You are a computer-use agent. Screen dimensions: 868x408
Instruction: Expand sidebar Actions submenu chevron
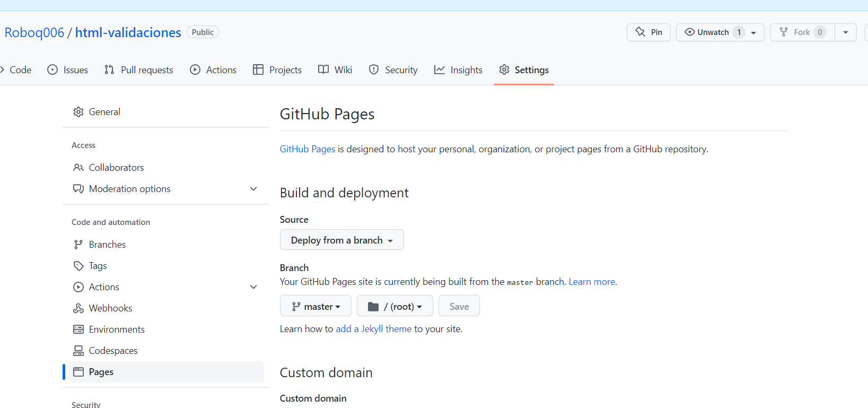pos(253,287)
